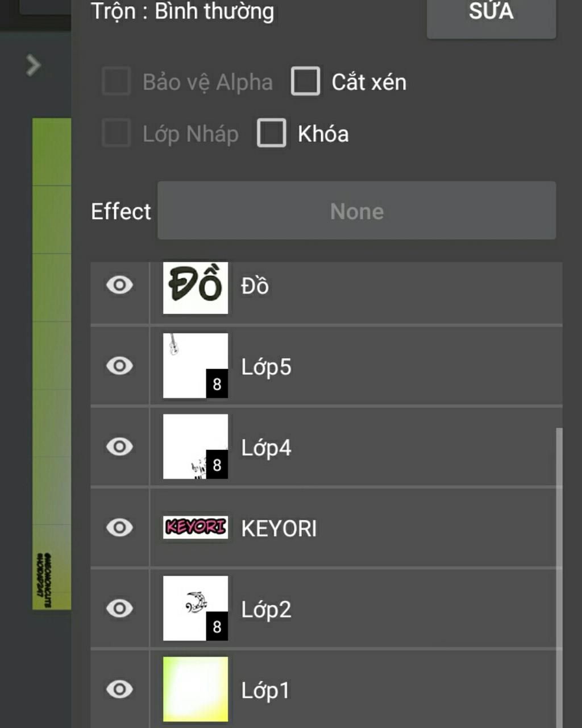
Task: Open the Trộn blend mode selector
Action: [x=182, y=11]
